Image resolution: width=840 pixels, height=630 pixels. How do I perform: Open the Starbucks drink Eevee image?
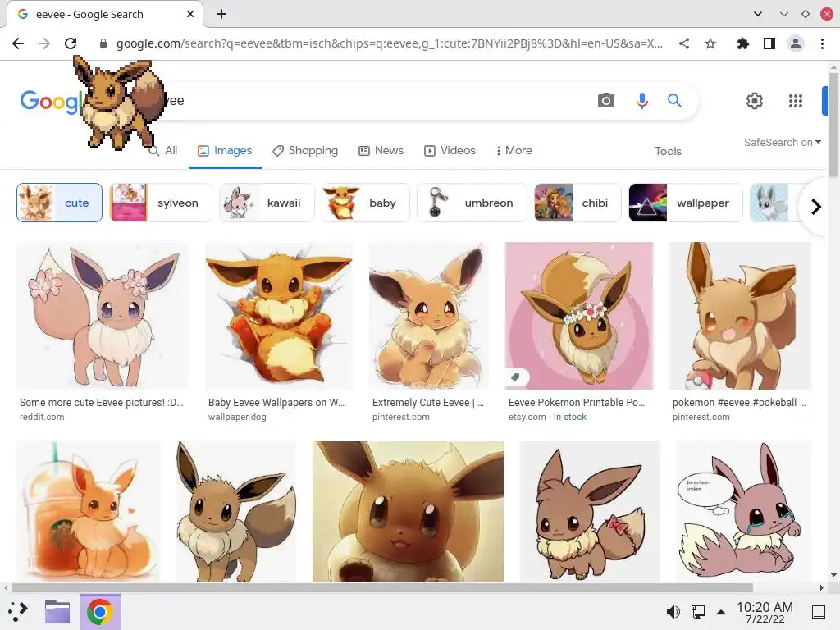(89, 511)
